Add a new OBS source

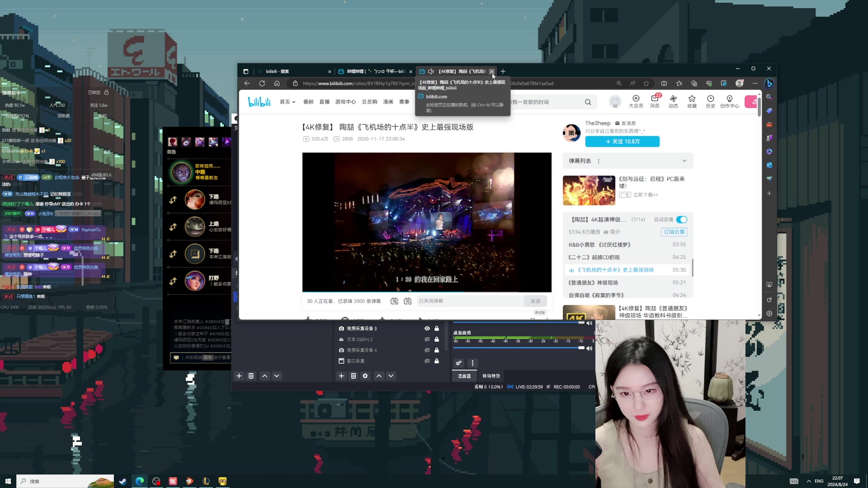tap(341, 376)
